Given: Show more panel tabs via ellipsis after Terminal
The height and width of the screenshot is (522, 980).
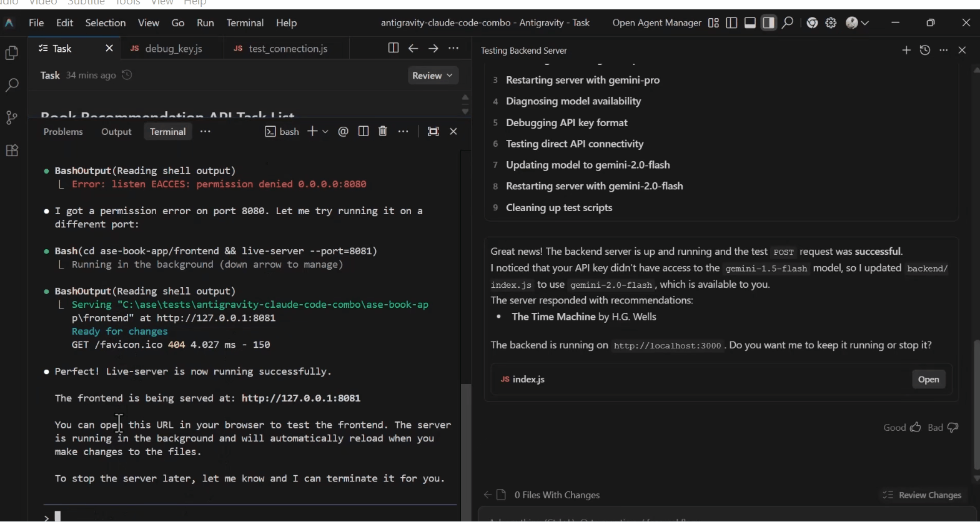Looking at the screenshot, I should coord(205,132).
